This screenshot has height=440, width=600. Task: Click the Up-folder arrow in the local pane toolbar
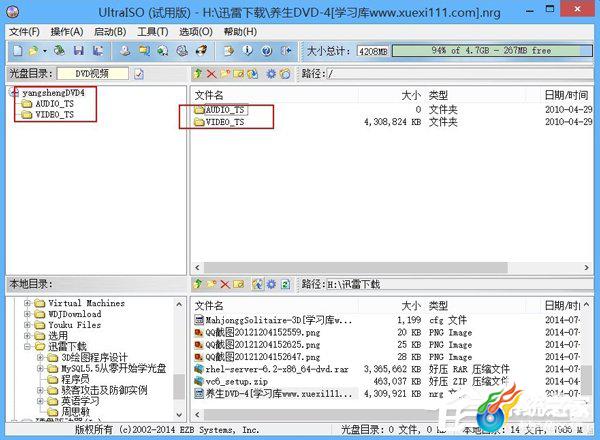click(x=197, y=284)
